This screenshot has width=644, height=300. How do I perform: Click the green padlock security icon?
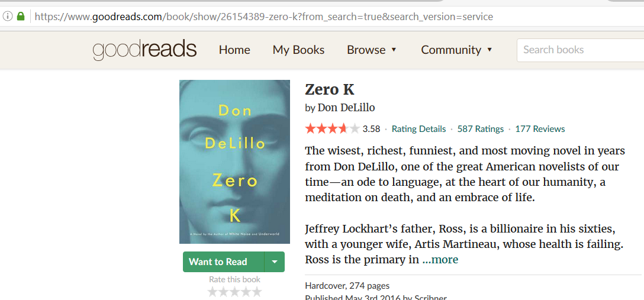point(21,17)
